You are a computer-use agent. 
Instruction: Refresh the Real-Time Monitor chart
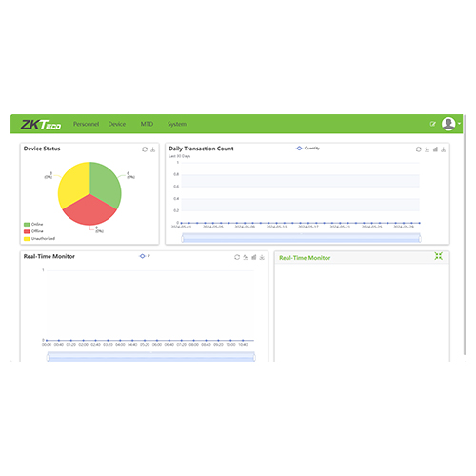coord(237,257)
